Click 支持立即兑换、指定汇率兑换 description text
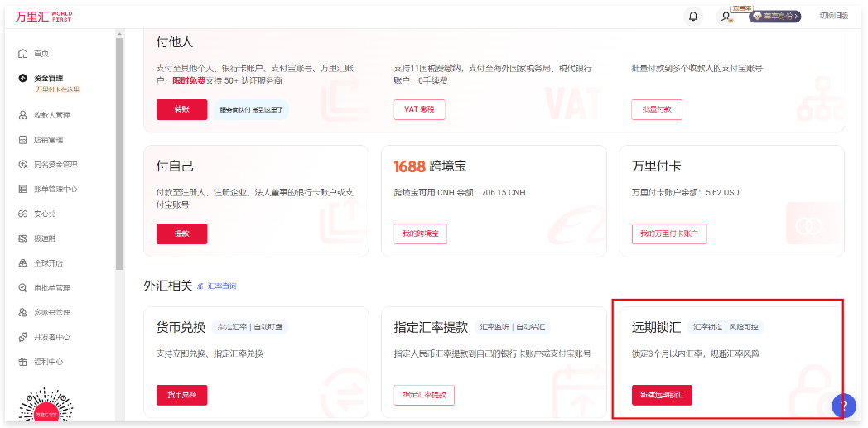The image size is (868, 428). [210, 353]
